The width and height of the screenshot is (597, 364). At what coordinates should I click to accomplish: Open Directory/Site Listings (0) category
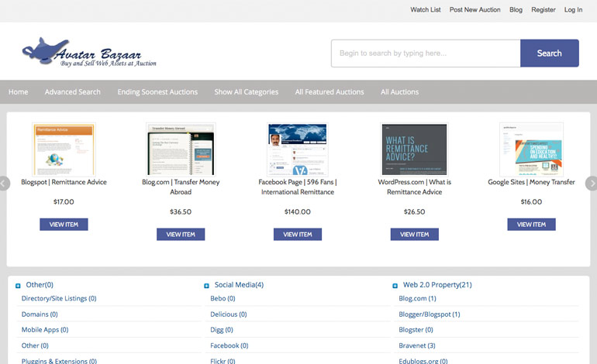point(59,299)
